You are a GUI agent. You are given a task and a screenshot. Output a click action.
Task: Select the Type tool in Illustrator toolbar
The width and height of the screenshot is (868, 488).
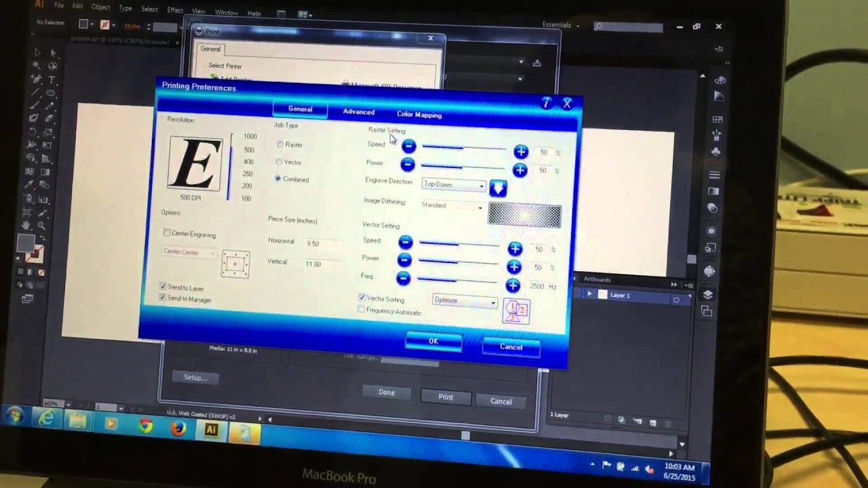point(52,80)
